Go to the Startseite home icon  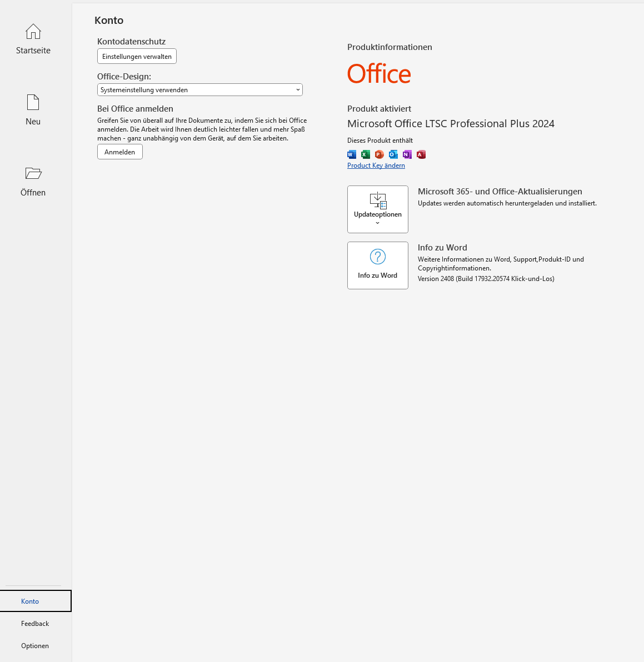[33, 32]
